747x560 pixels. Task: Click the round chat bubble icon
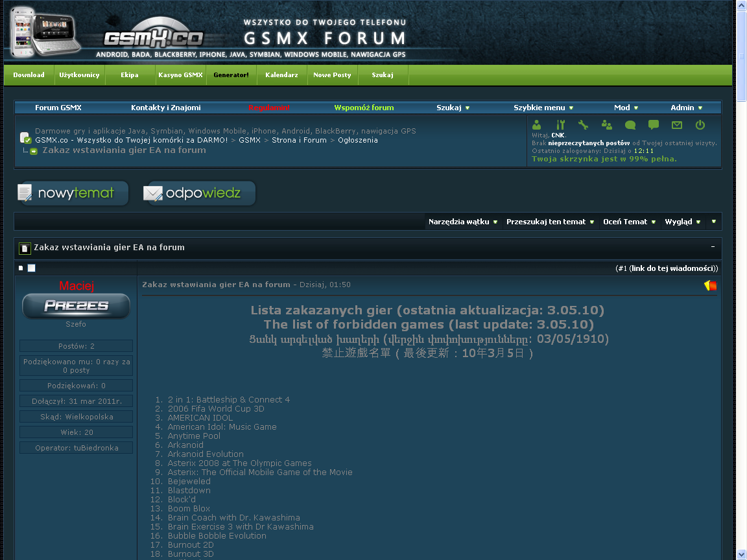(x=630, y=125)
